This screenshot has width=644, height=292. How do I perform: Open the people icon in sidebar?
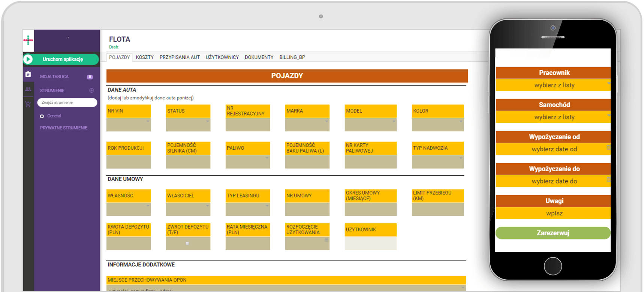coord(28,89)
